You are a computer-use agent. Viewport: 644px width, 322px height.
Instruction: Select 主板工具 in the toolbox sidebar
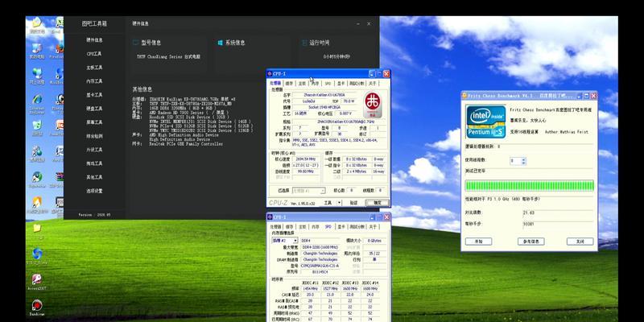click(x=94, y=68)
